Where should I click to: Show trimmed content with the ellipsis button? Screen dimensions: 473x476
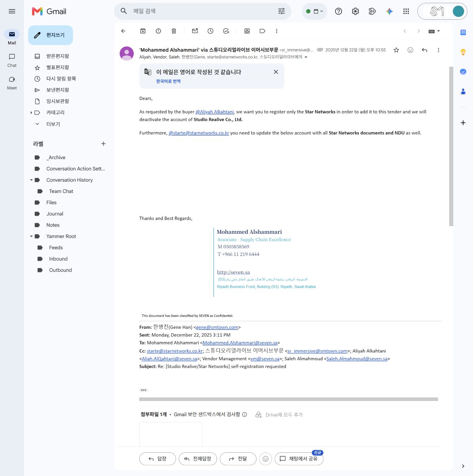(144, 390)
